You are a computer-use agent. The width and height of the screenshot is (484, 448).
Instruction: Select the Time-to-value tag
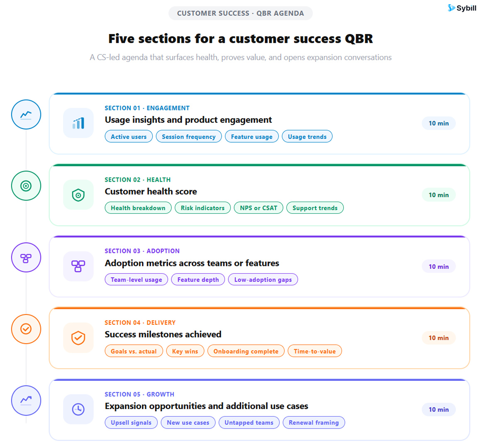(315, 351)
